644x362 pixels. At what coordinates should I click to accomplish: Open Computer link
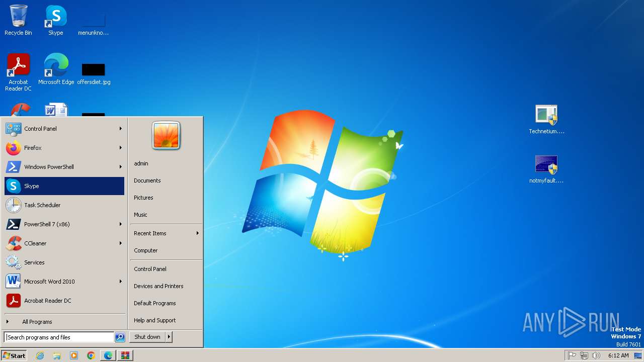pos(166,250)
